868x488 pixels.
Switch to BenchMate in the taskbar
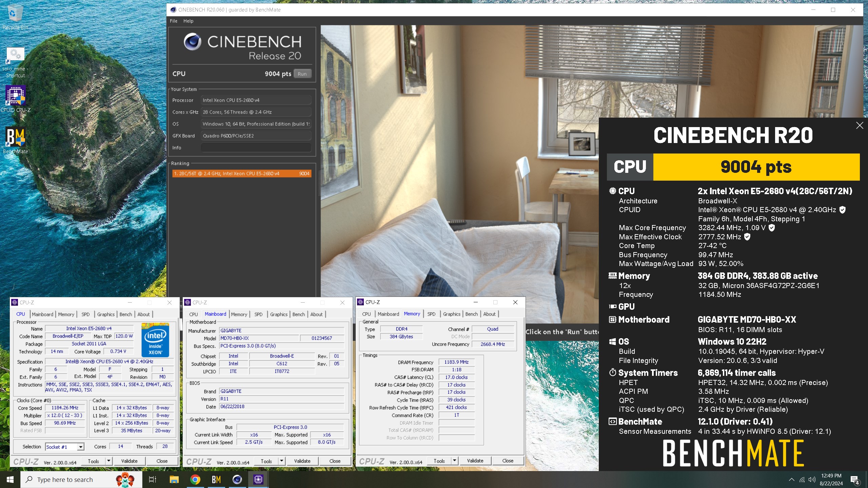pos(216,480)
